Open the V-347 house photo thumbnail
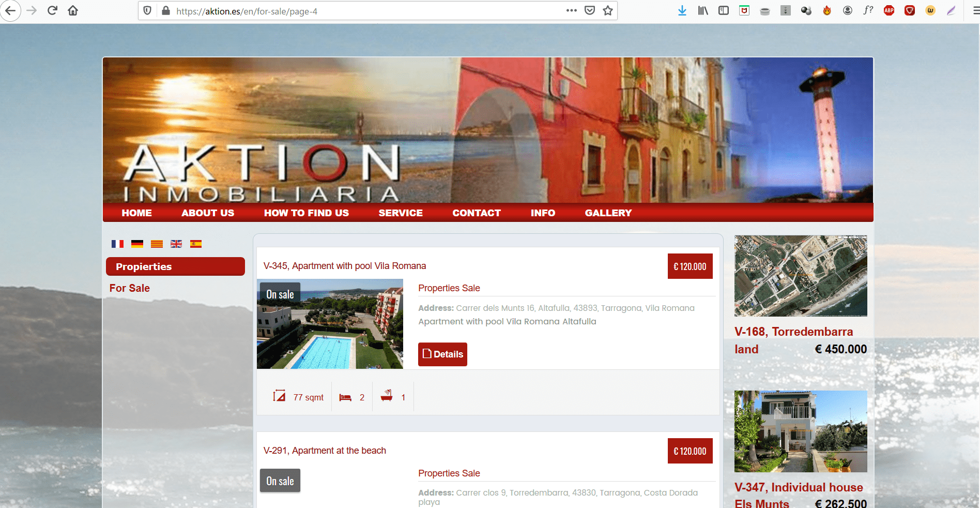The height and width of the screenshot is (508, 980). 801,431
